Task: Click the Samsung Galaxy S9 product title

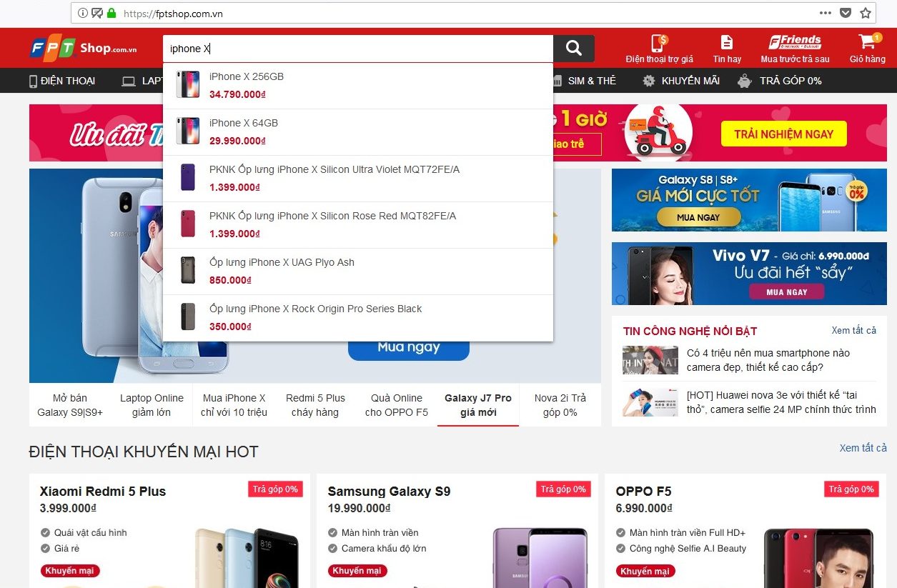Action: tap(389, 492)
